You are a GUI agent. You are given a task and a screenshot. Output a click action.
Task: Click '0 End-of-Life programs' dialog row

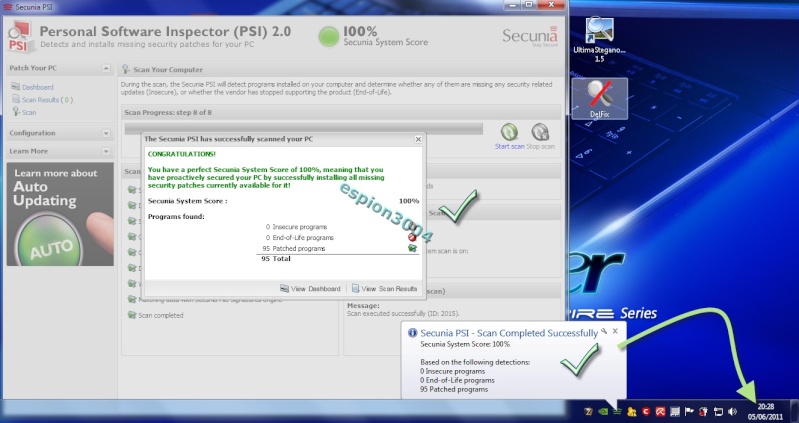300,237
